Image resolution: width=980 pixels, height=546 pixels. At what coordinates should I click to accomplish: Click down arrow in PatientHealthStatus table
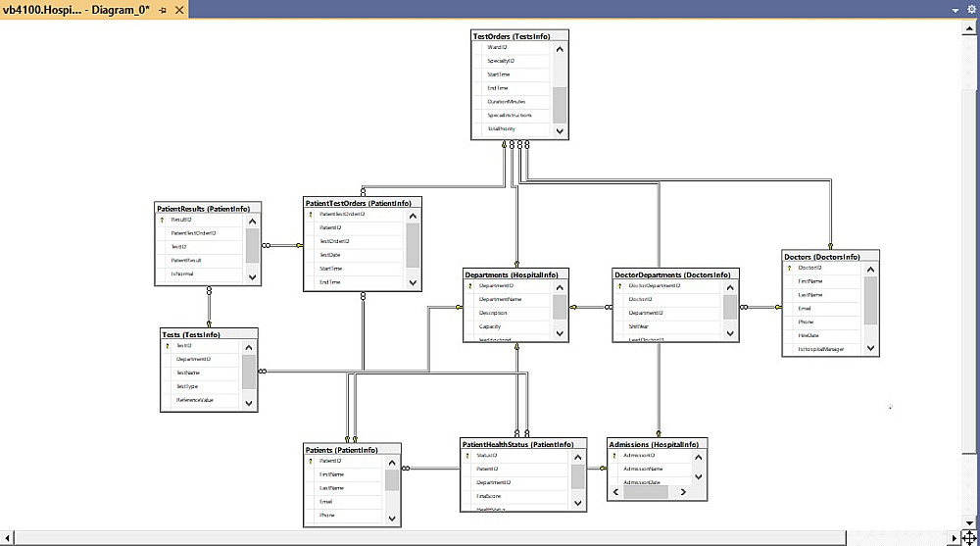577,503
